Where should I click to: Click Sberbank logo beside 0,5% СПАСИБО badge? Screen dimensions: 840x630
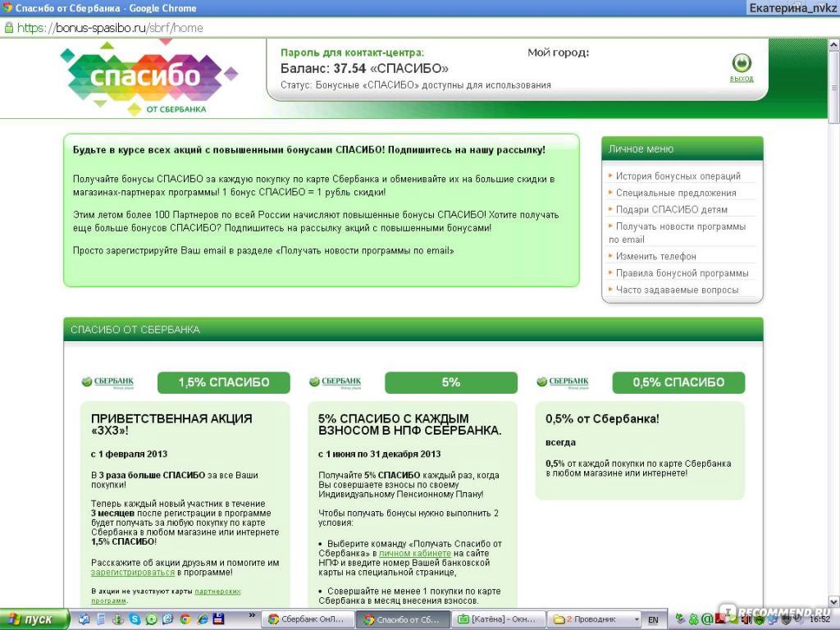[563, 382]
